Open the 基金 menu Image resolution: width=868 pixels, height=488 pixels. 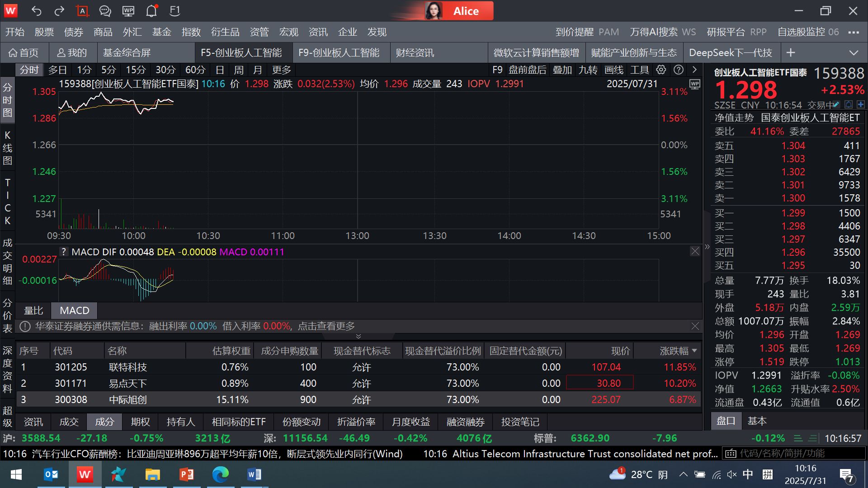tap(162, 32)
